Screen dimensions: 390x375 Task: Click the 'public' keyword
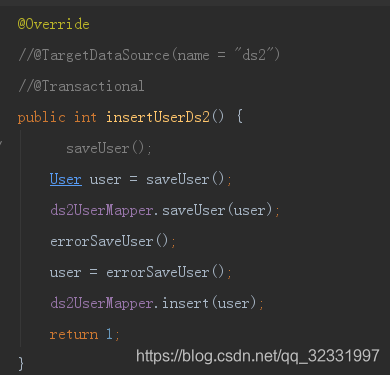(42, 117)
